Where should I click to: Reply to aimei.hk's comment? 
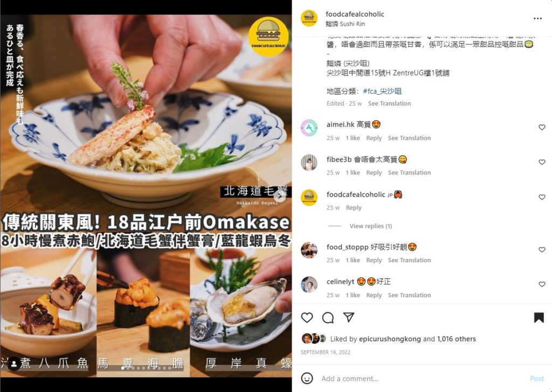(x=374, y=138)
